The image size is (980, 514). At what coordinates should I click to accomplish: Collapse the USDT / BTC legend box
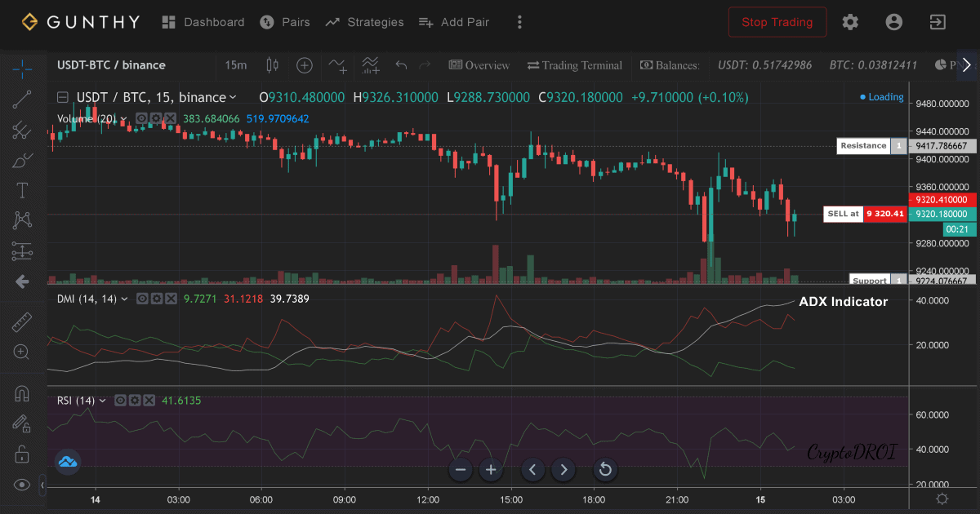[63, 98]
